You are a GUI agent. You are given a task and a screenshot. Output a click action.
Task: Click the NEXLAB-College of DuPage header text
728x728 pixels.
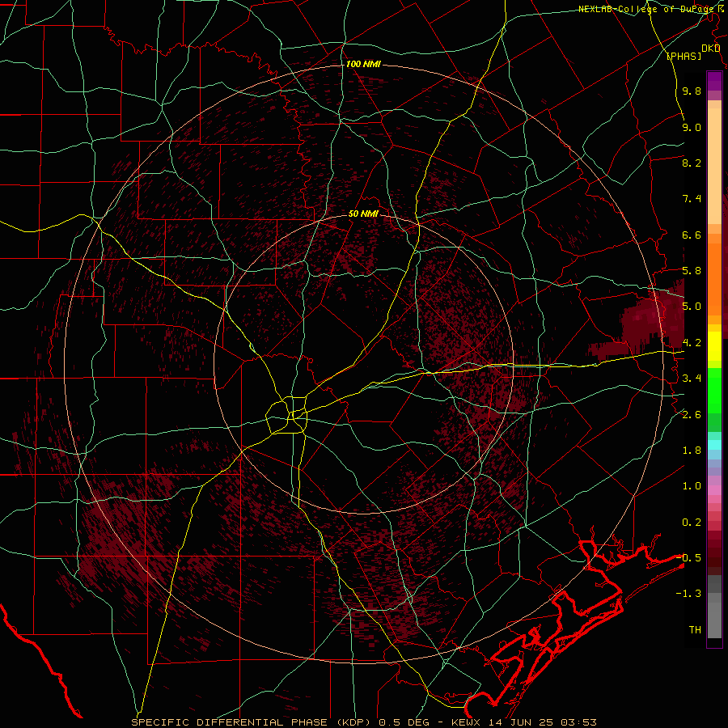point(645,9)
